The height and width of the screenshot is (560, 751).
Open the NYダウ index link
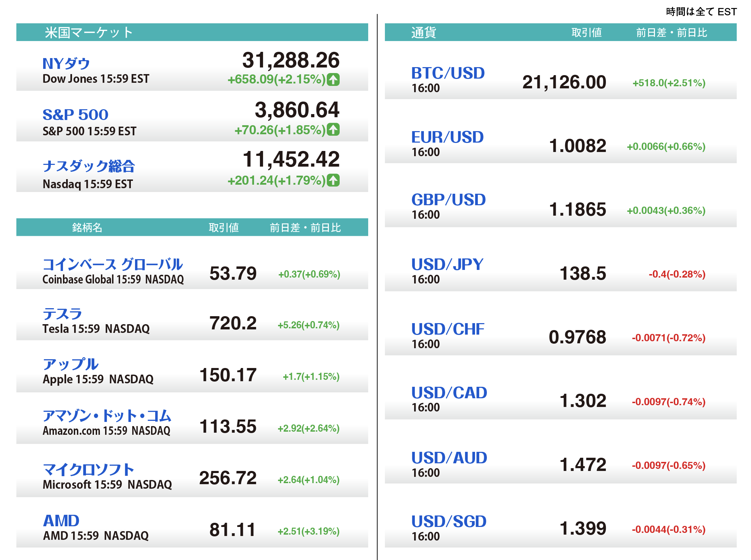tap(66, 64)
